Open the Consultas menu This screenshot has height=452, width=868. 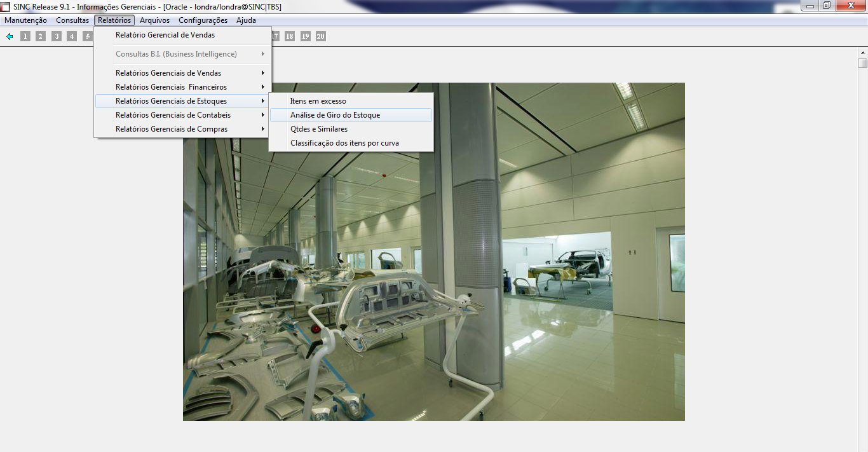click(x=72, y=20)
